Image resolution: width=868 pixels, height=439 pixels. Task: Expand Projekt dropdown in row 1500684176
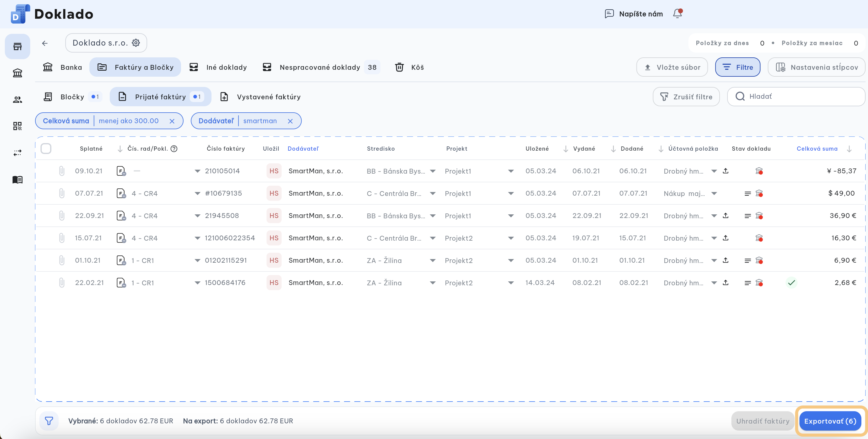pyautogui.click(x=511, y=283)
